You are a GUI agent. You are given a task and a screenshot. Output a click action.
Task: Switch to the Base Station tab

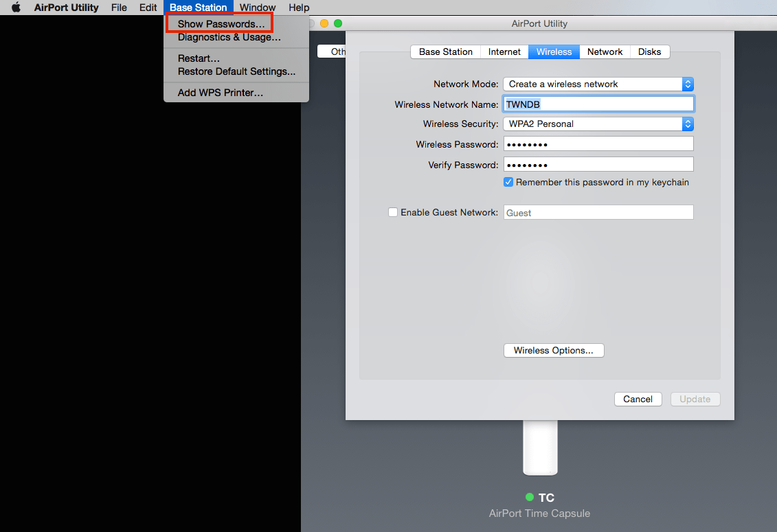pyautogui.click(x=445, y=51)
